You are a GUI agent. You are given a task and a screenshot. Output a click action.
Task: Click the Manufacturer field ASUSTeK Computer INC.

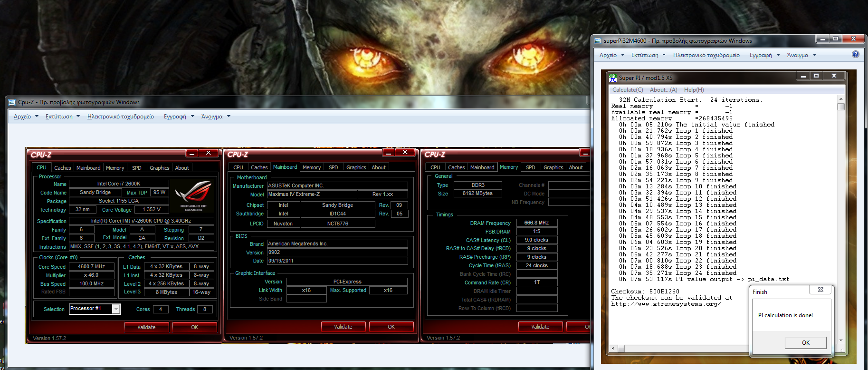pos(337,186)
